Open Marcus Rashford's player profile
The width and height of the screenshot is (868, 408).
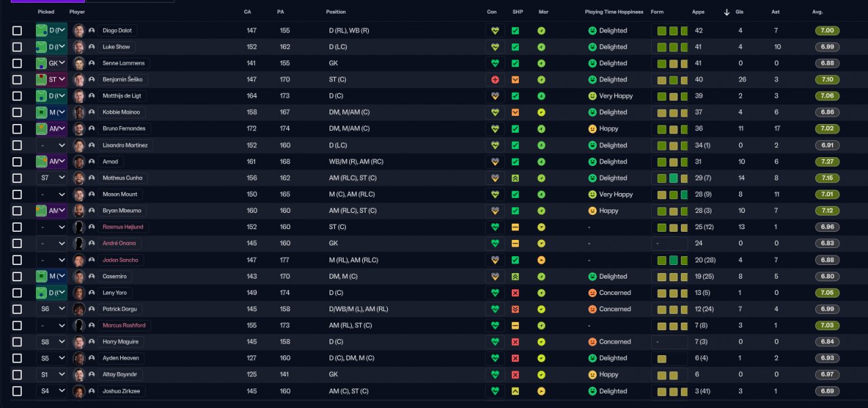(123, 325)
